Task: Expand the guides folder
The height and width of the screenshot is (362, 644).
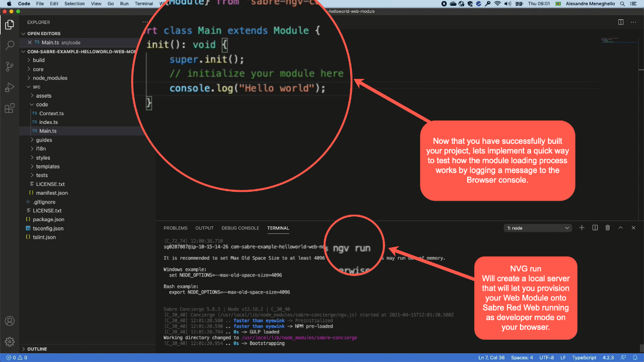Action: pos(44,140)
